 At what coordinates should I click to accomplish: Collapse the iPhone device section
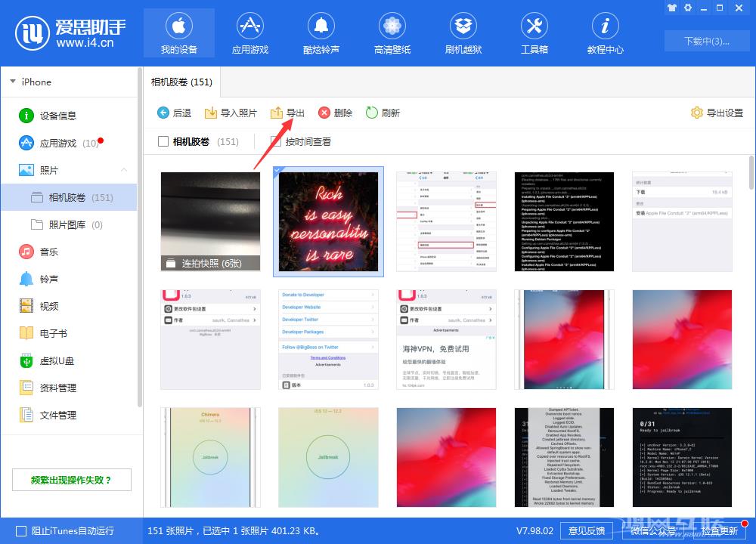pyautogui.click(x=12, y=82)
